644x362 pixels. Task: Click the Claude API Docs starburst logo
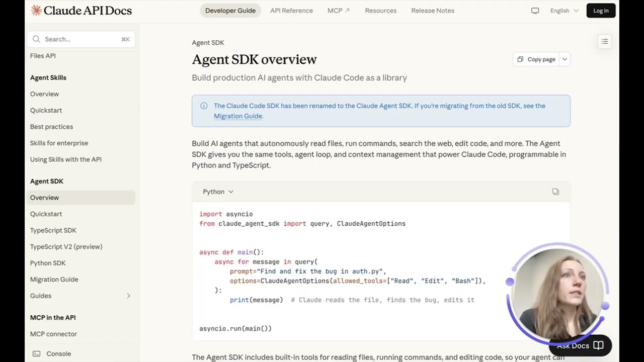tap(36, 11)
